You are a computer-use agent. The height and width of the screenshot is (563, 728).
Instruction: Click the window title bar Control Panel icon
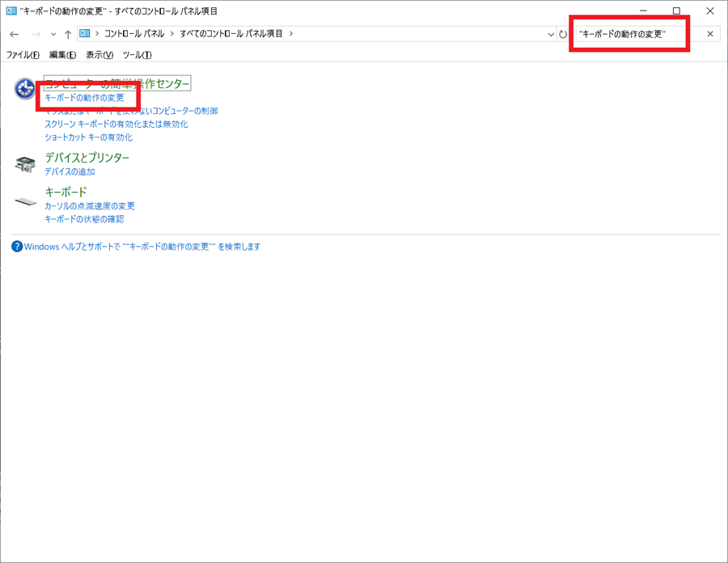pyautogui.click(x=11, y=11)
